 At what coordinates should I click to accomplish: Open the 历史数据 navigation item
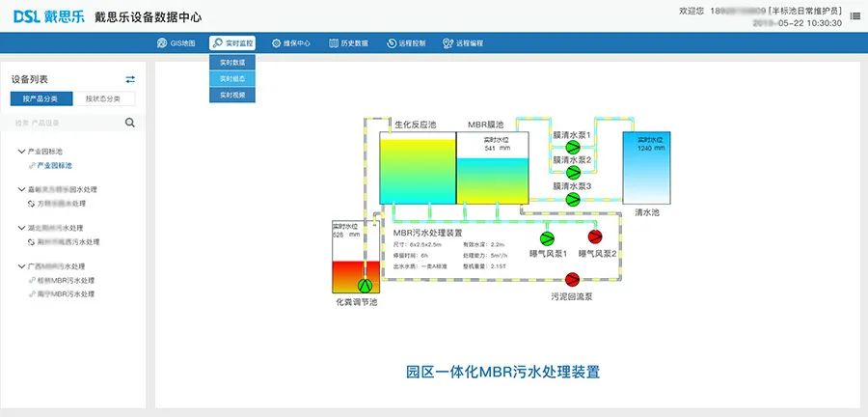(348, 43)
